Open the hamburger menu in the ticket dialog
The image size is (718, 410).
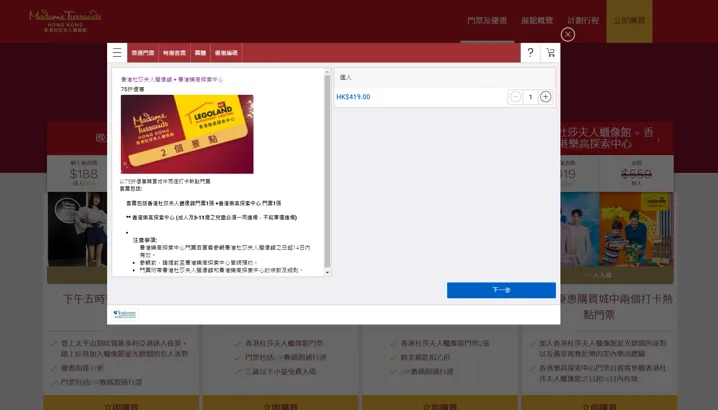click(117, 53)
